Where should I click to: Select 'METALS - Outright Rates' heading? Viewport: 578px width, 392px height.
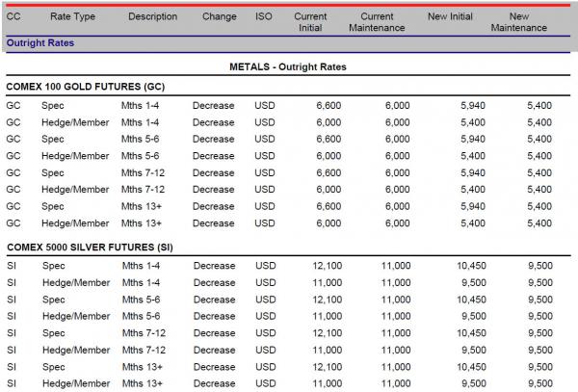[x=288, y=67]
